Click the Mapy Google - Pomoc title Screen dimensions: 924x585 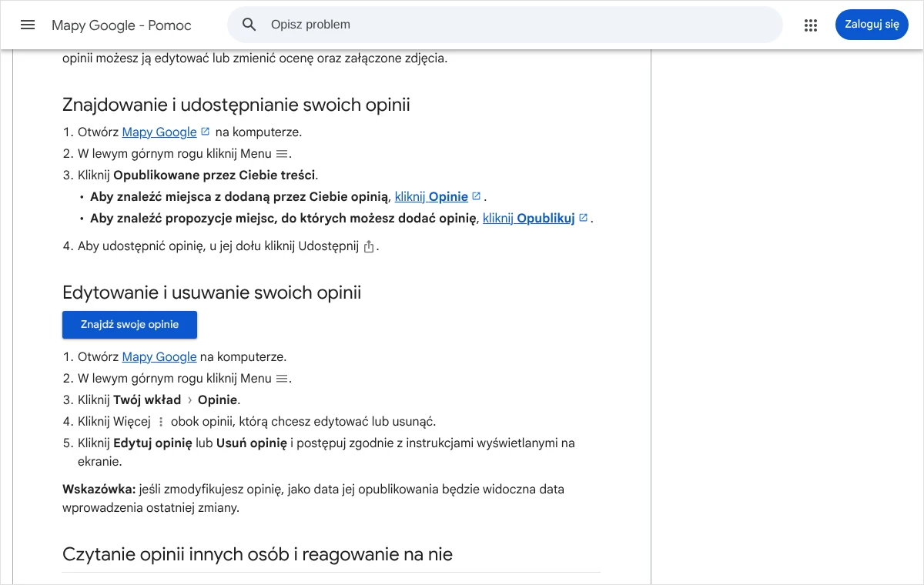point(122,25)
